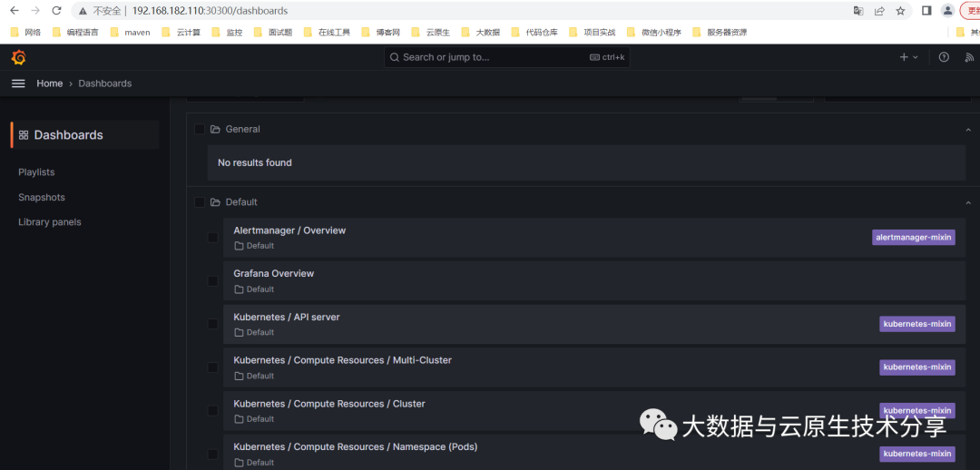Viewport: 980px width, 470px height.
Task: Open the 服务器资源 bookmark folder
Action: (x=720, y=33)
